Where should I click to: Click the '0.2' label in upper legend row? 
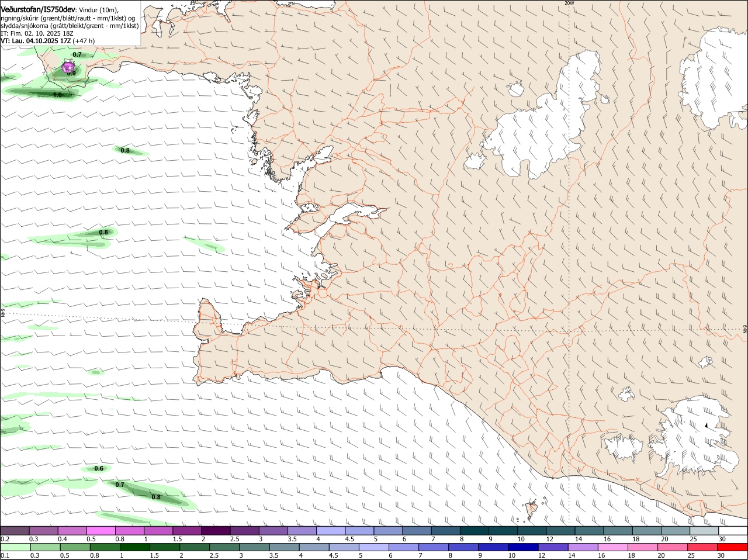[5, 538]
